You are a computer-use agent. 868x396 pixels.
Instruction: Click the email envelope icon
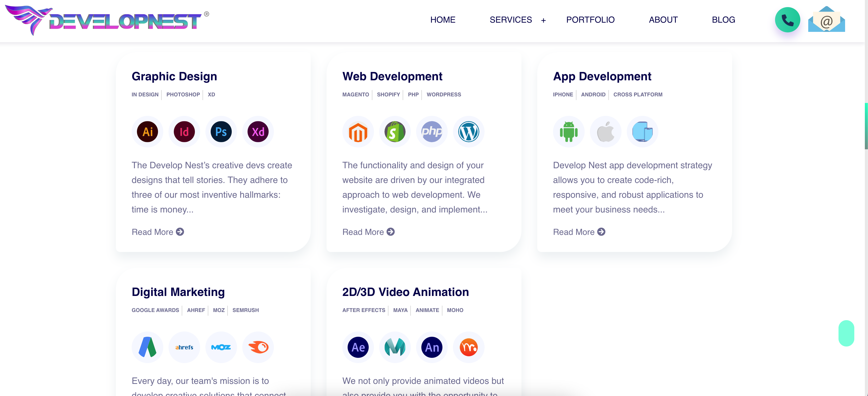click(827, 19)
